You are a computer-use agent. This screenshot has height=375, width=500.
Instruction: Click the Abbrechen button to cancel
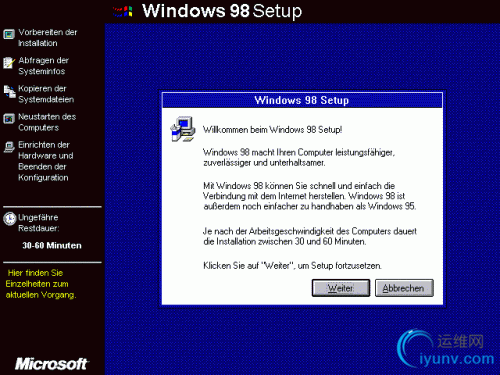pos(404,288)
